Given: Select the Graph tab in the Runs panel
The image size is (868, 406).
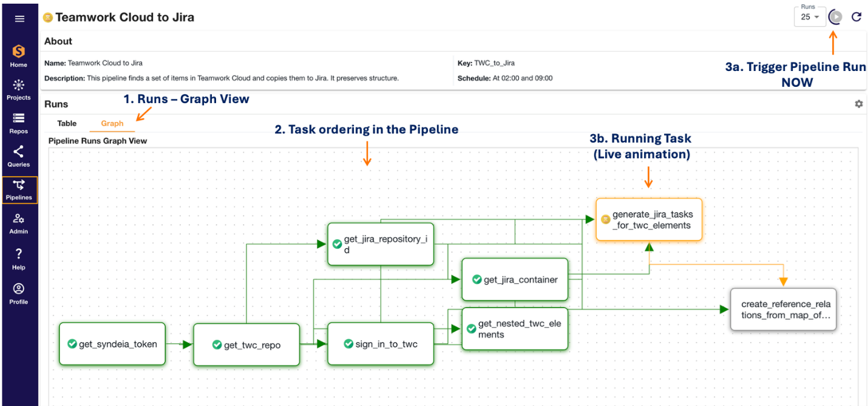Looking at the screenshot, I should [112, 123].
